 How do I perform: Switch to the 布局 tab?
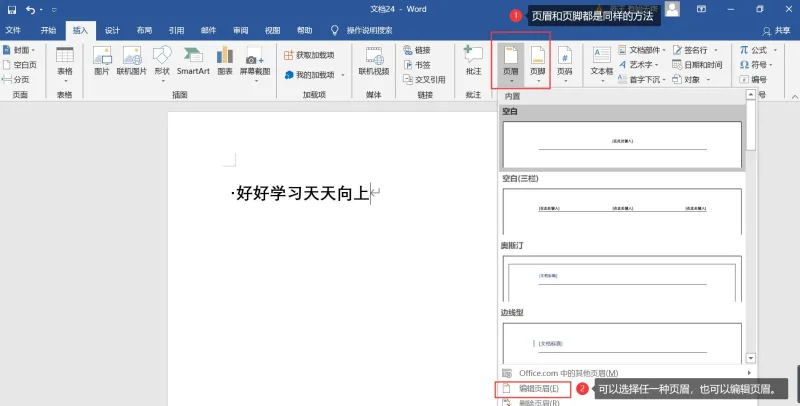click(144, 31)
